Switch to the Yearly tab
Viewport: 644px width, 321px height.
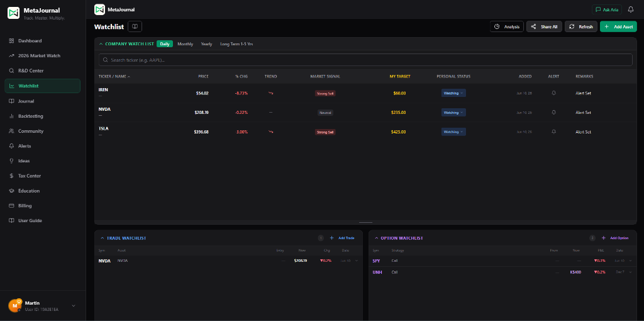[x=206, y=43]
